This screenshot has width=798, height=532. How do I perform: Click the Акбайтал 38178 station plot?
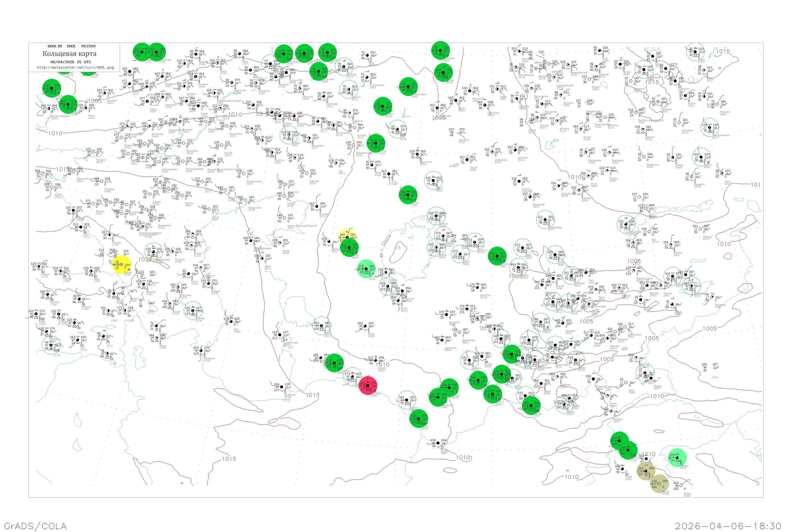477,288
